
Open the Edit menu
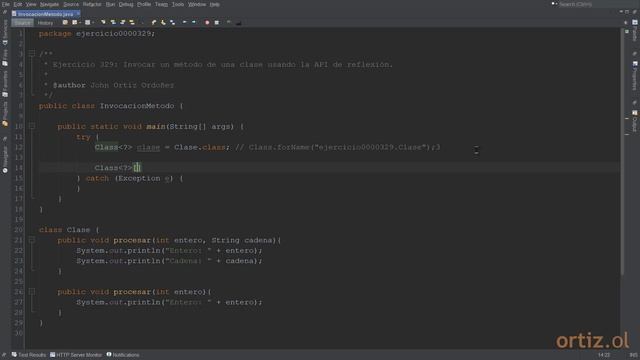click(x=18, y=4)
